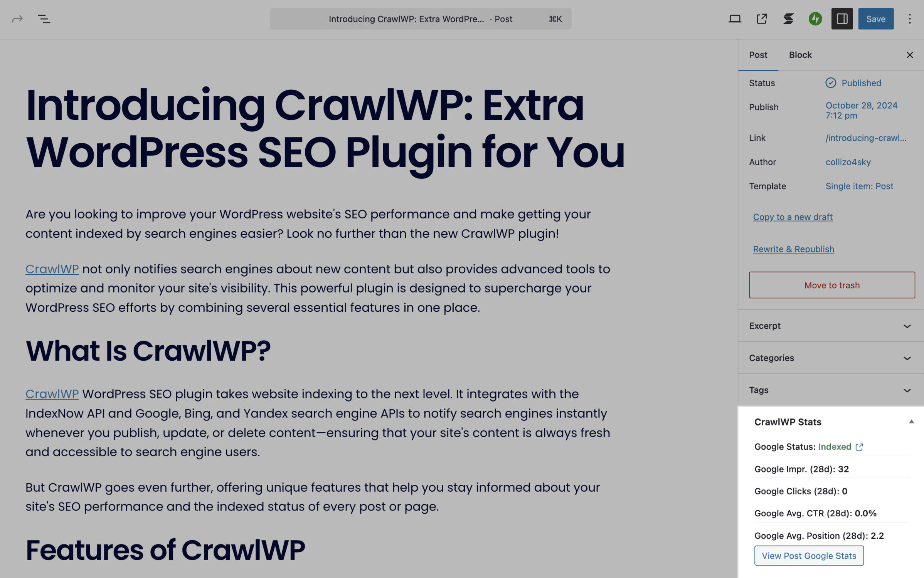Click the document list/commands icon
Screen dimensions: 924x578
click(43, 18)
